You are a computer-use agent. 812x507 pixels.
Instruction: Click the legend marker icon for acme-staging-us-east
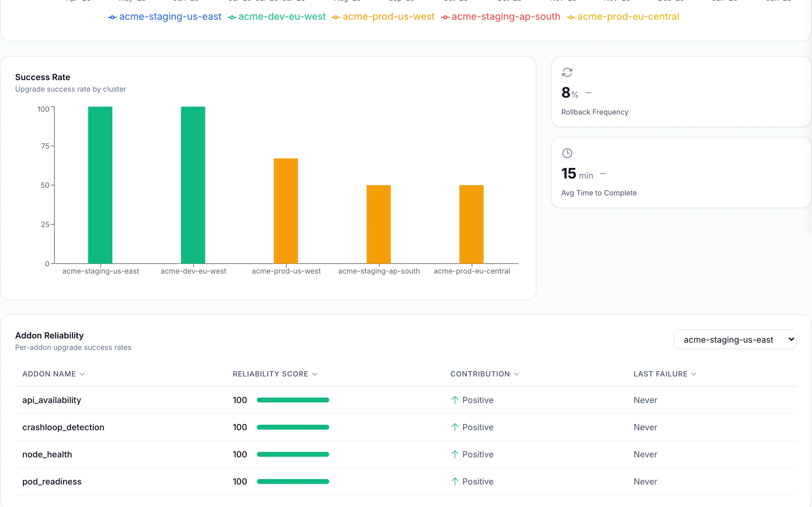point(112,17)
